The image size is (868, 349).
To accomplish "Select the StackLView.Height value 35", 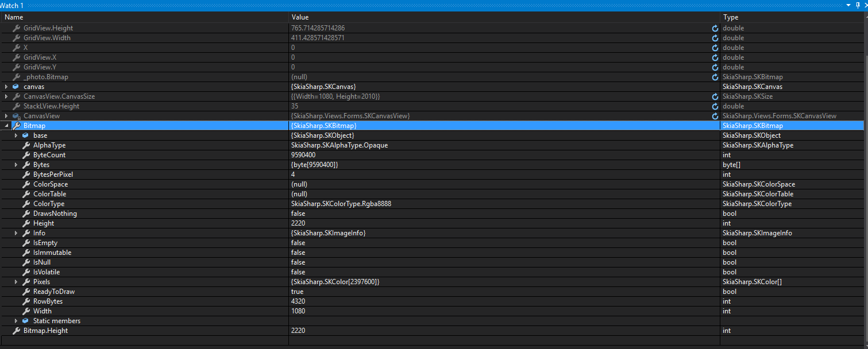I will tap(295, 106).
